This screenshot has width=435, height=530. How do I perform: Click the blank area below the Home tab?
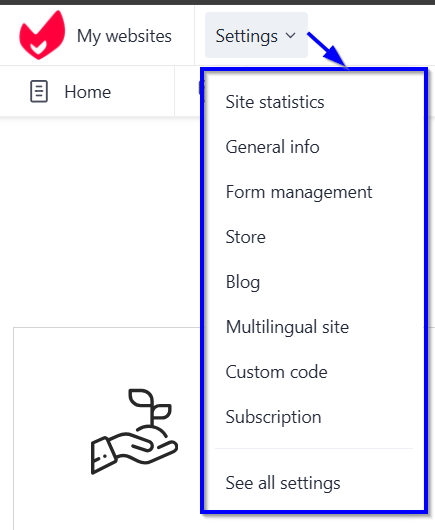pyautogui.click(x=100, y=220)
